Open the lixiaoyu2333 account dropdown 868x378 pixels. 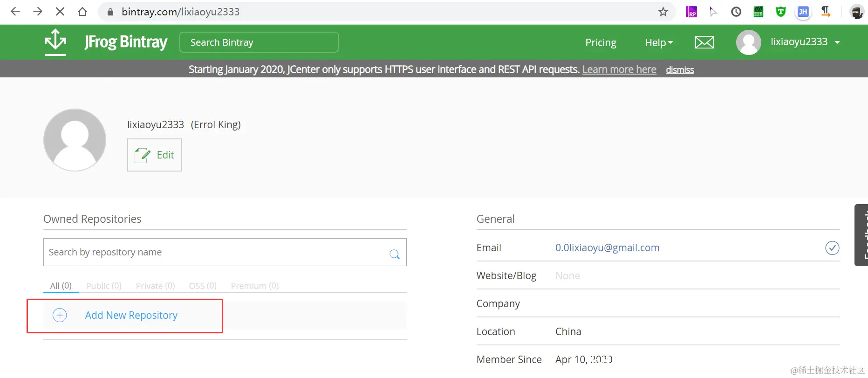pyautogui.click(x=805, y=42)
